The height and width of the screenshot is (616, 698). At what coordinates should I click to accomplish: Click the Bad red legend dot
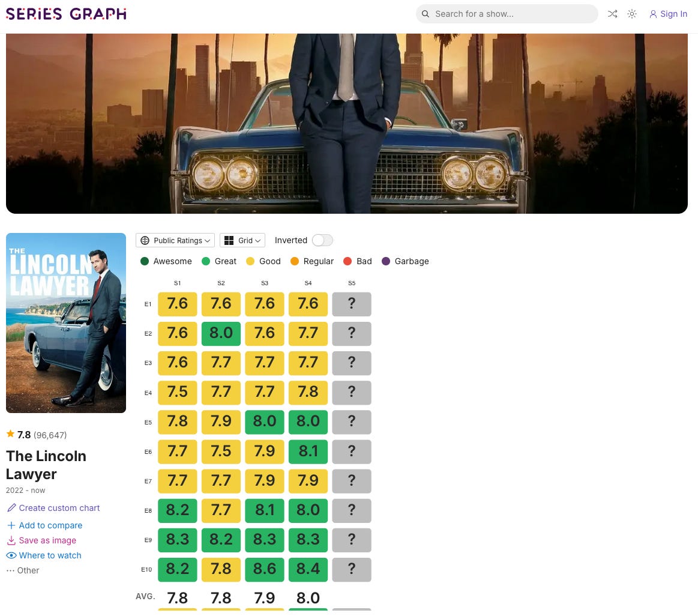(347, 261)
